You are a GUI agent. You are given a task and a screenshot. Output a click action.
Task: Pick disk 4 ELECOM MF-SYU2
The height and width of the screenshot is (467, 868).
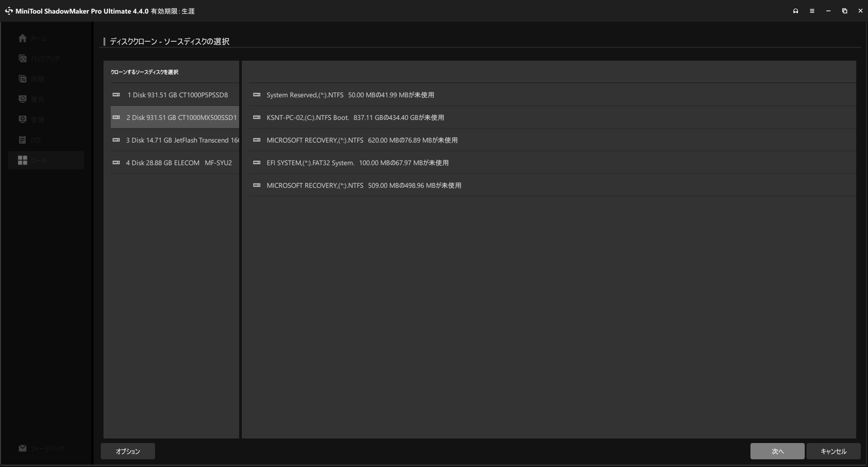(175, 163)
